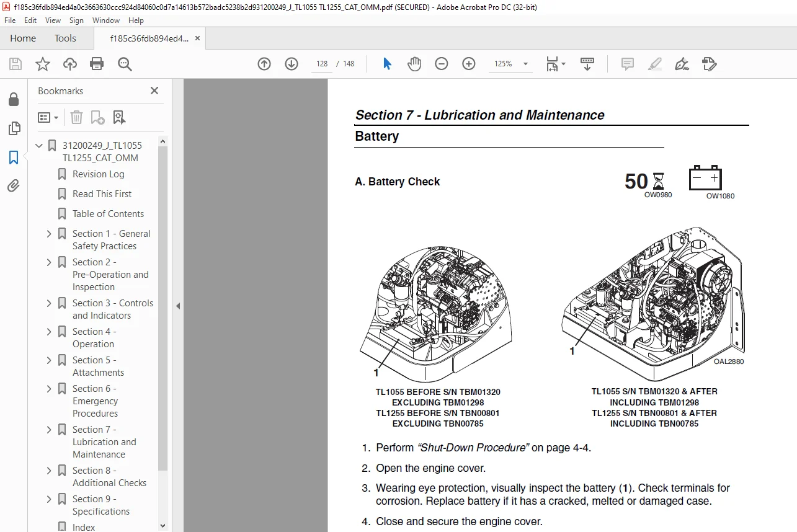
Task: Expand Section 6 - Emergency Procedures
Action: [49, 389]
